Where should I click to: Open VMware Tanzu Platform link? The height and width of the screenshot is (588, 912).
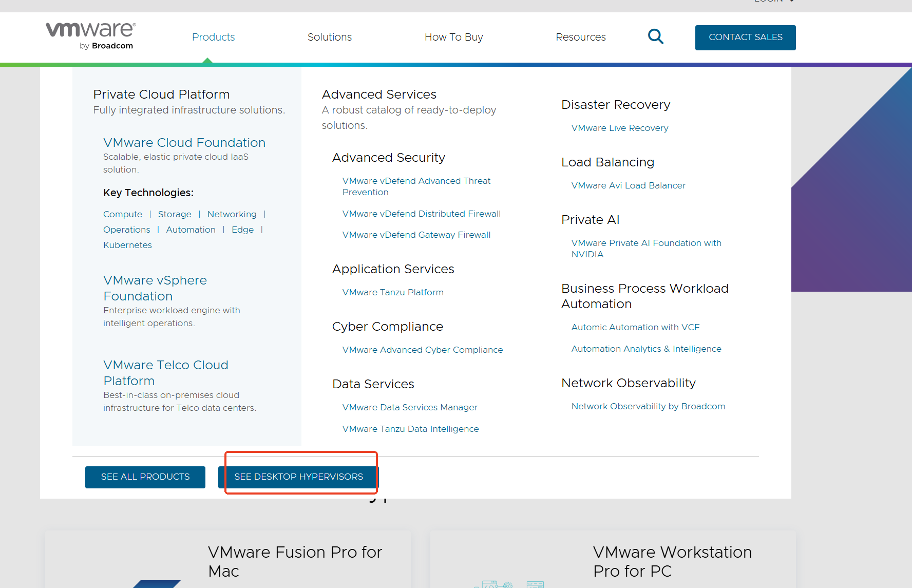(393, 292)
